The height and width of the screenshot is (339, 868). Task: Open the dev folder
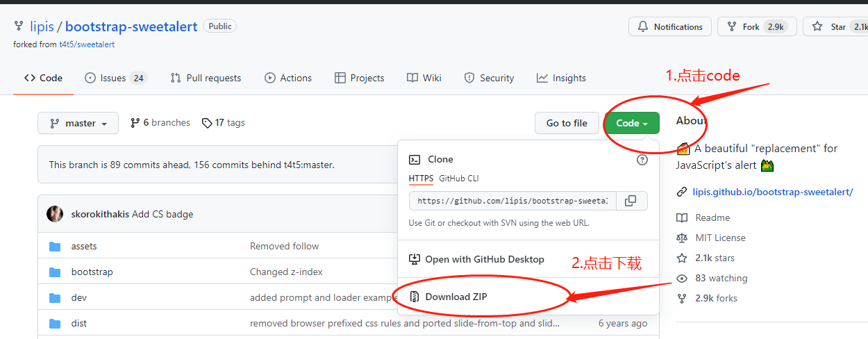pyautogui.click(x=78, y=297)
